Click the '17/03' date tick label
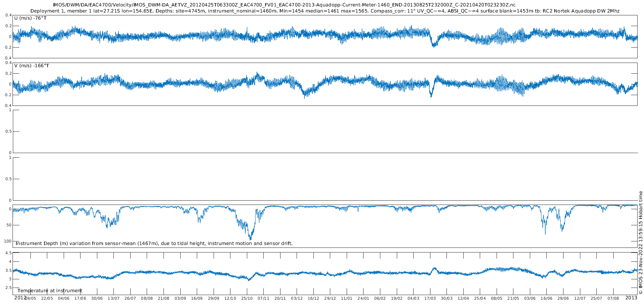644x304 pixels. [430, 298]
